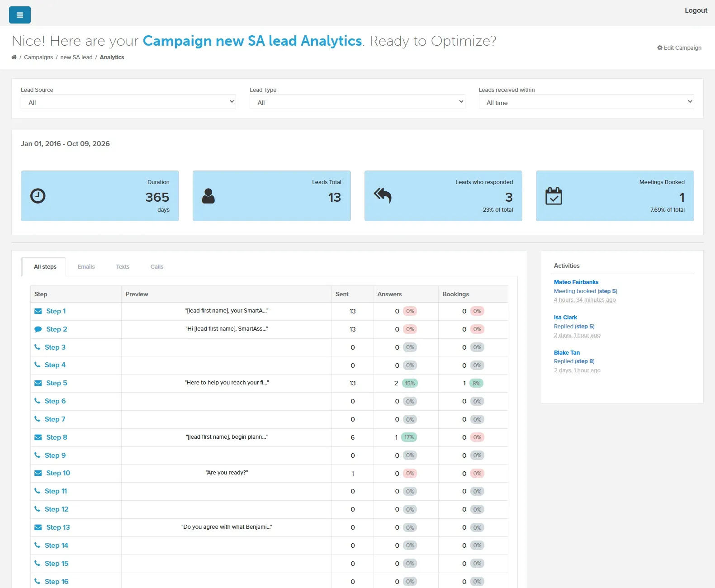The height and width of the screenshot is (588, 715).
Task: Open Isa Clark activity link
Action: click(x=565, y=318)
